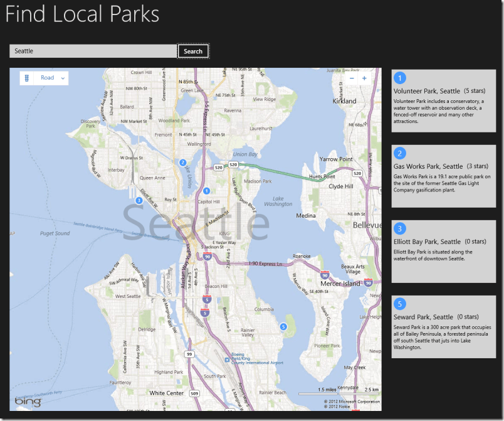This screenshot has width=504, height=421.
Task: Select map pin 2 near Lake Union
Action: [x=183, y=163]
